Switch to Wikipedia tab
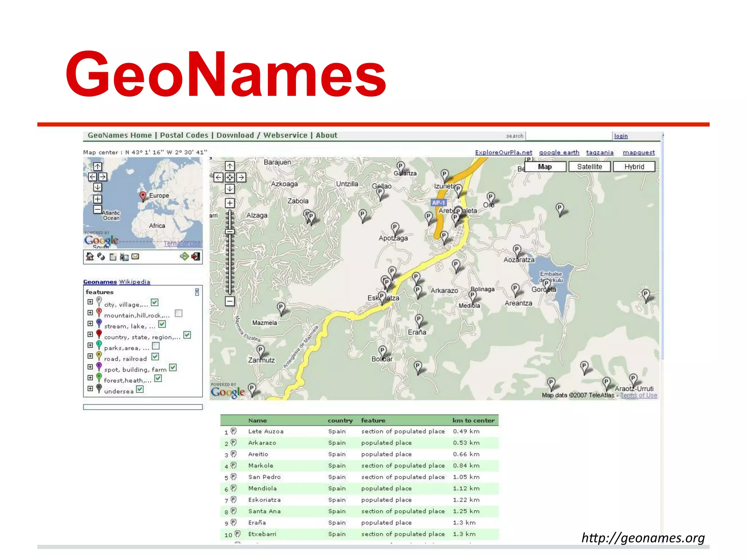Viewport: 747px width, 560px height. (x=135, y=282)
